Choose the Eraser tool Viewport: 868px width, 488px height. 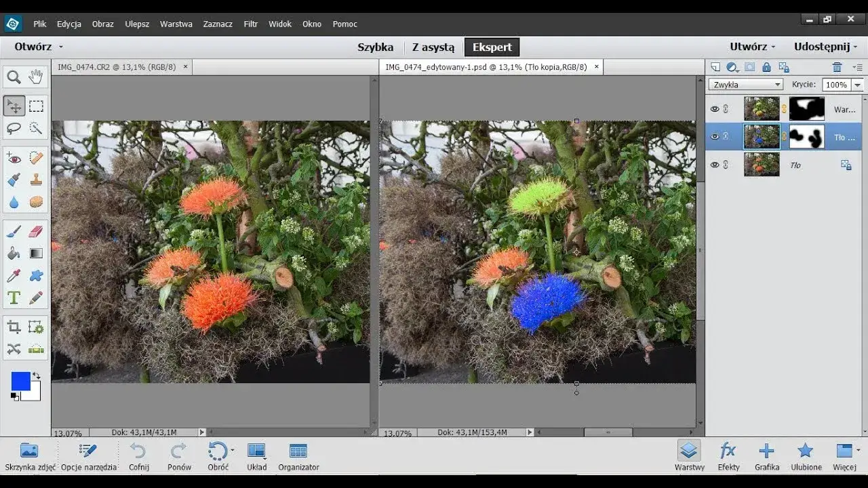point(36,232)
